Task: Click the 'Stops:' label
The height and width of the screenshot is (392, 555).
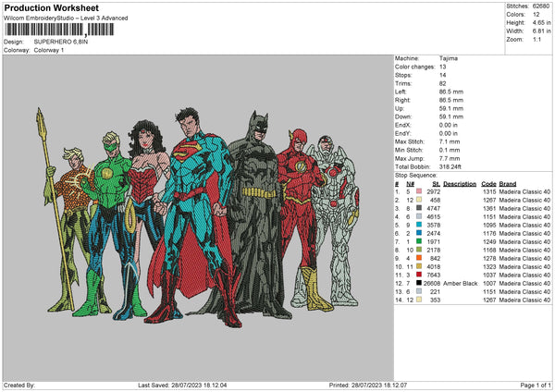Action: 403,75
